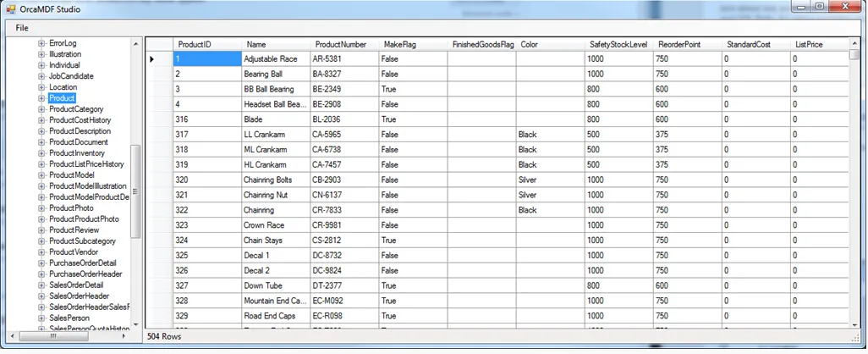Sort by the ProductID column header

[x=195, y=44]
